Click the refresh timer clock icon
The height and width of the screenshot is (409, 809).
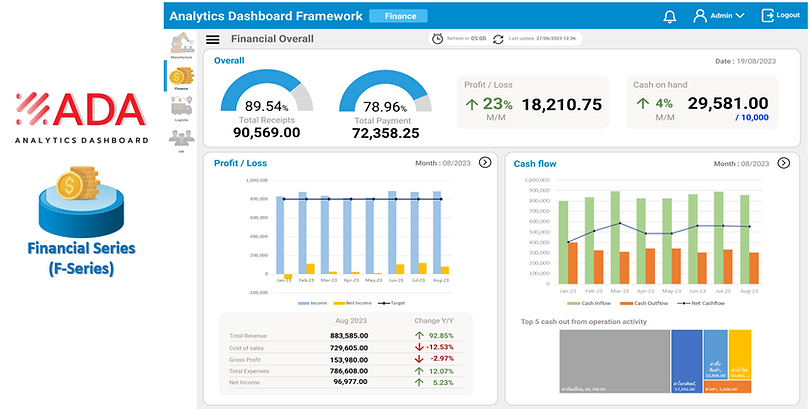pos(438,39)
